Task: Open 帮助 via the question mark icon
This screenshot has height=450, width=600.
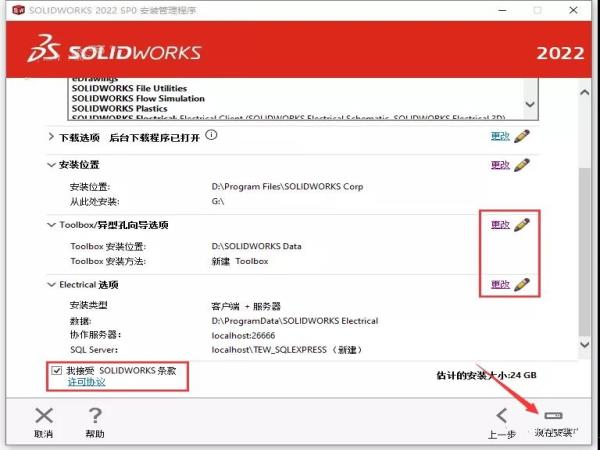Action: pyautogui.click(x=95, y=415)
